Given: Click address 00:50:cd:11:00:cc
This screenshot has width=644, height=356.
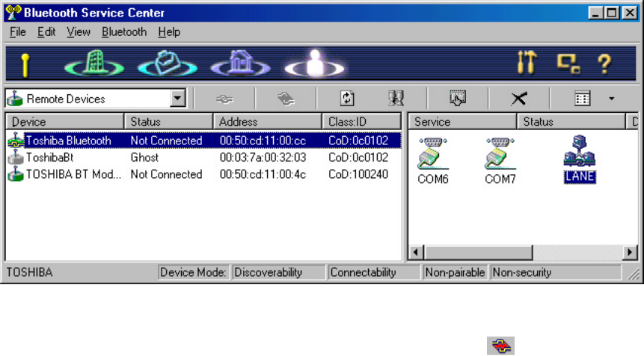Looking at the screenshot, I should [x=263, y=141].
